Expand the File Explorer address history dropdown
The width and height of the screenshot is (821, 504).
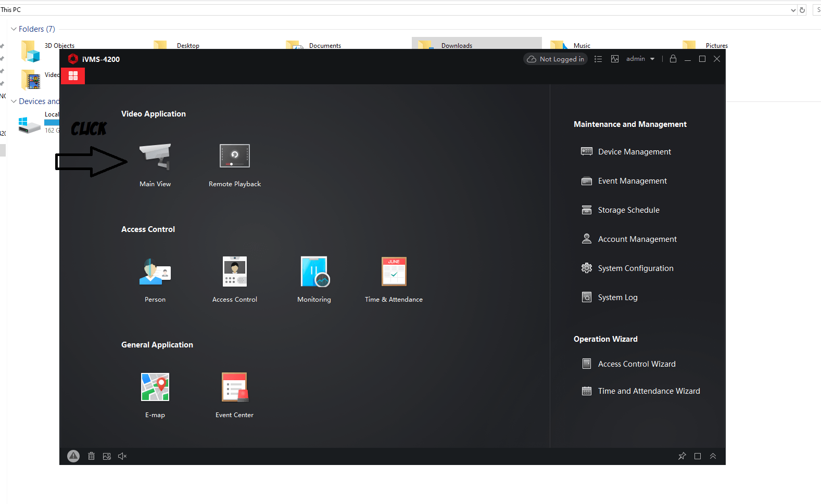793,10
